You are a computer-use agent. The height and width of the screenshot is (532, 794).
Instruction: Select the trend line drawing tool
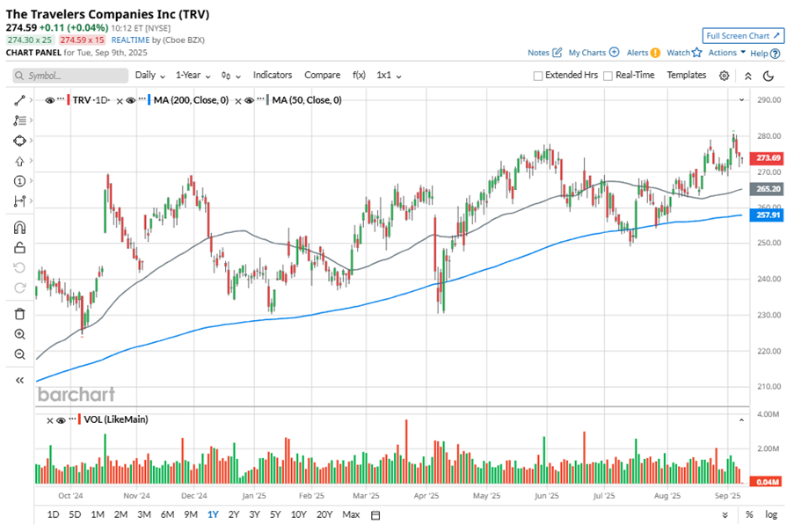(19, 100)
